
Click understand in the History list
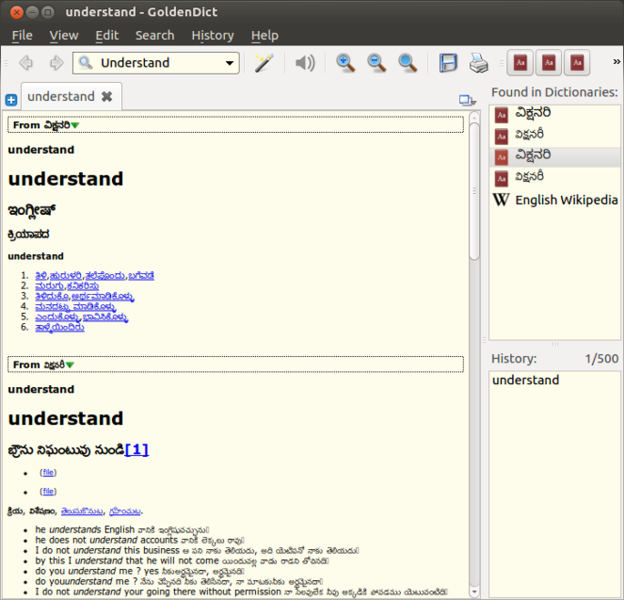click(525, 380)
